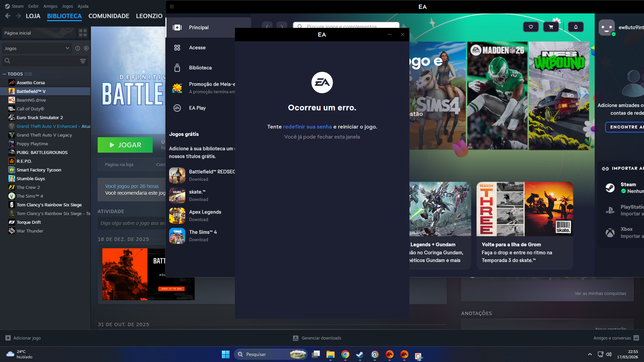The height and width of the screenshot is (362, 644).
Task: Open the EA shopping cart
Action: 551,27
